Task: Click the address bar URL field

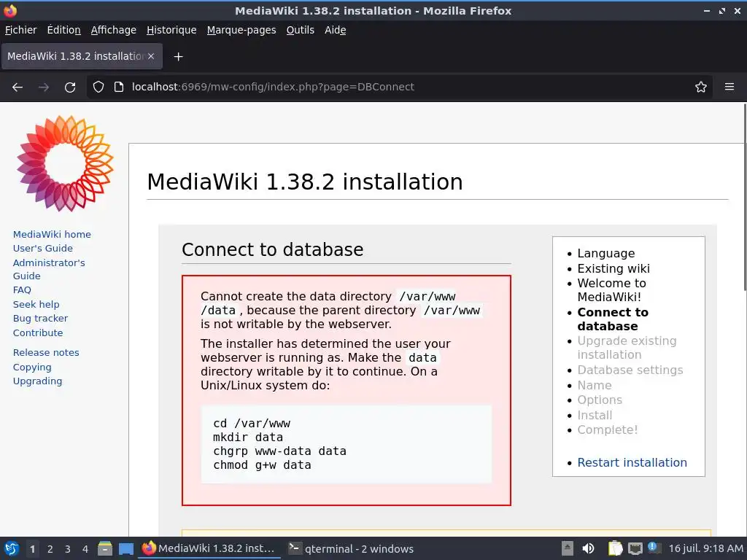Action: pos(400,87)
